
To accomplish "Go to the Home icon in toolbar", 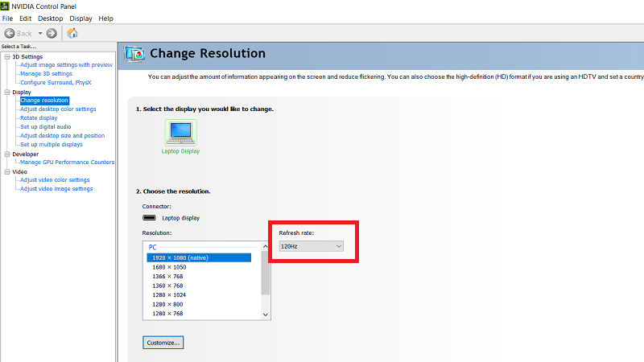I will (x=72, y=33).
